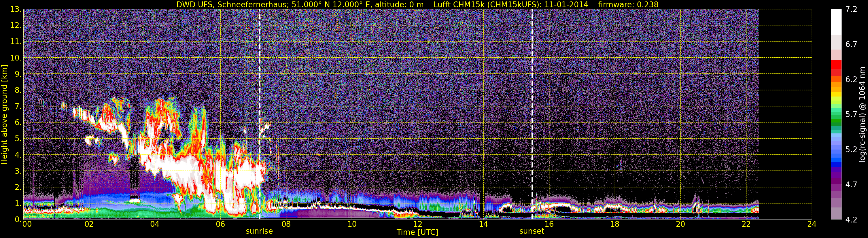The image size is (868, 238).
Task: Click the '00' tick on the time axis
Action: pos(27,224)
